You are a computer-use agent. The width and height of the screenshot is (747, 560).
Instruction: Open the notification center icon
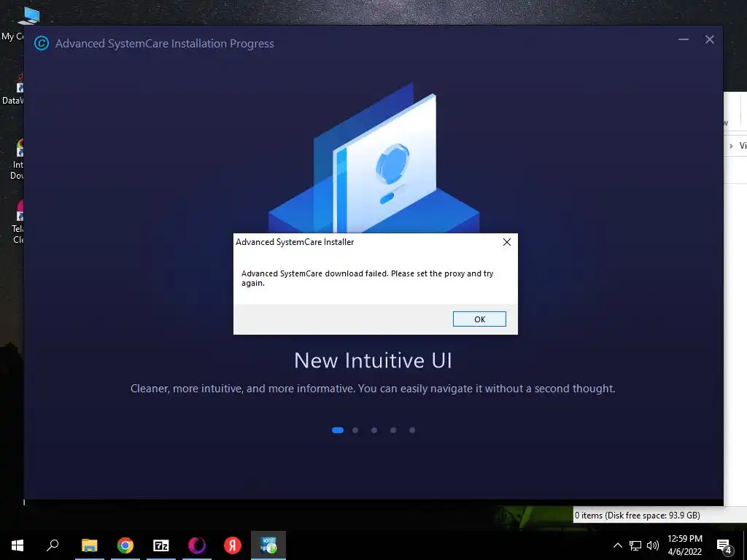pyautogui.click(x=724, y=546)
